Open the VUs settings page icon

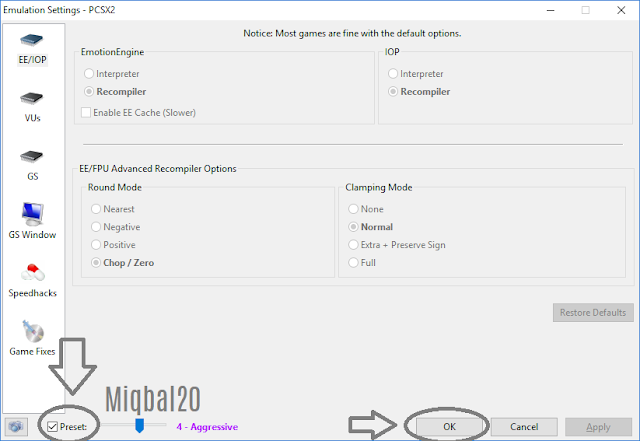click(x=32, y=98)
